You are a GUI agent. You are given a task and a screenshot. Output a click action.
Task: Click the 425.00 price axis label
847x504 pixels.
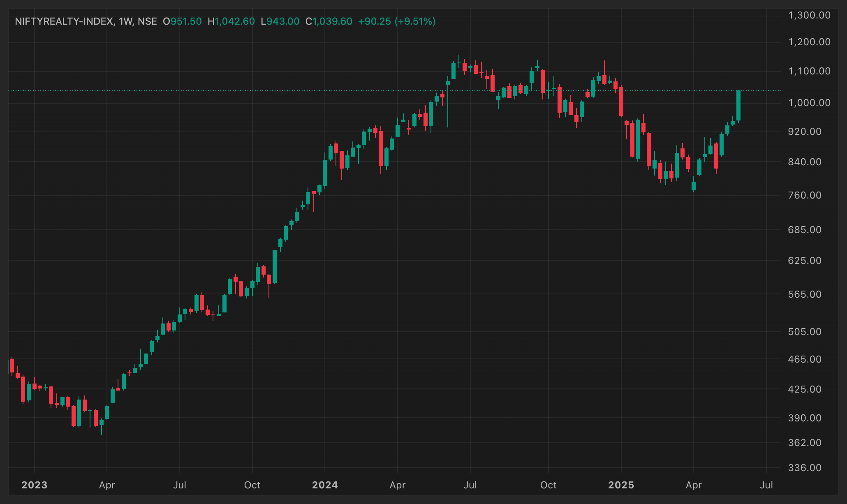tap(805, 389)
